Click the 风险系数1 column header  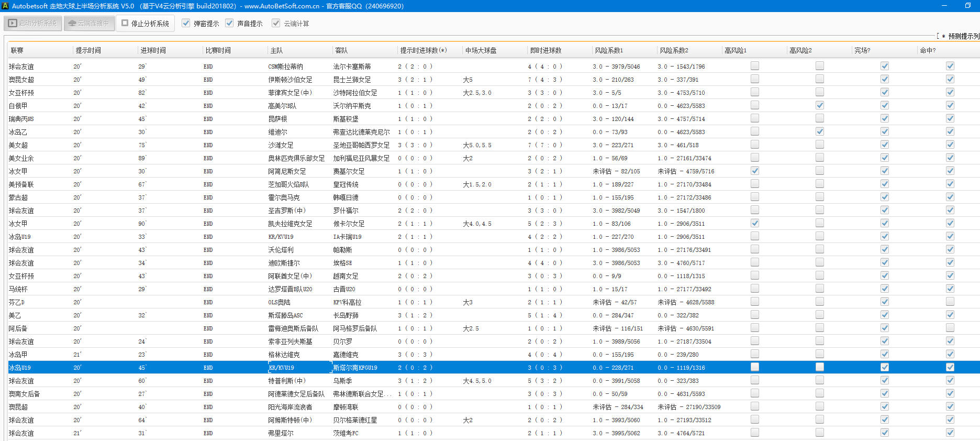(609, 50)
